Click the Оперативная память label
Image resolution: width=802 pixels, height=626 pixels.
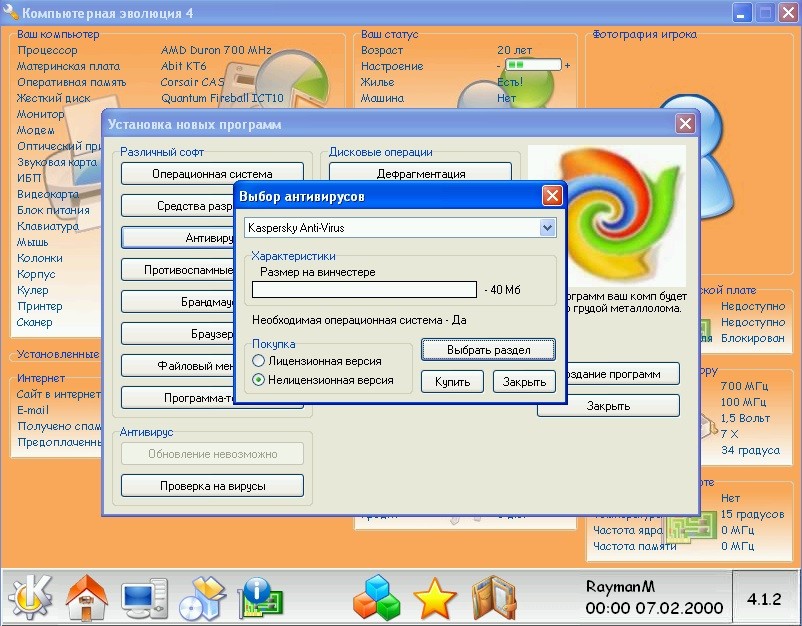tap(71, 82)
